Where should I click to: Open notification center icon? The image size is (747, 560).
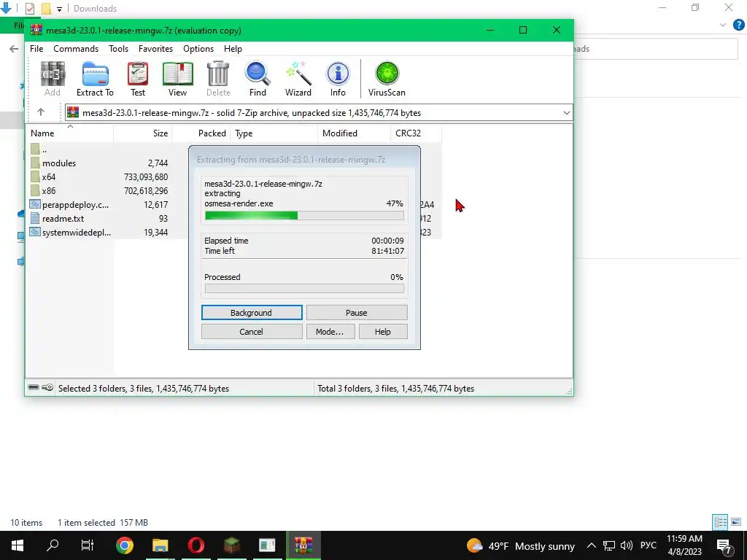(x=724, y=545)
